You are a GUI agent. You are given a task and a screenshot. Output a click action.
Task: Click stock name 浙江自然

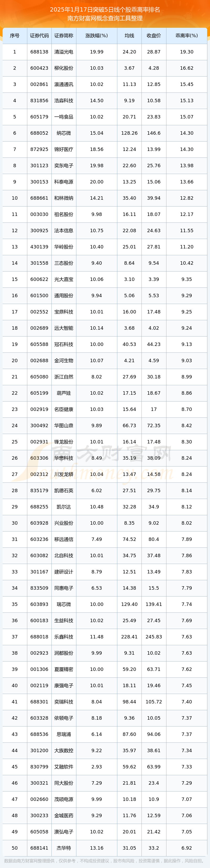[64, 377]
